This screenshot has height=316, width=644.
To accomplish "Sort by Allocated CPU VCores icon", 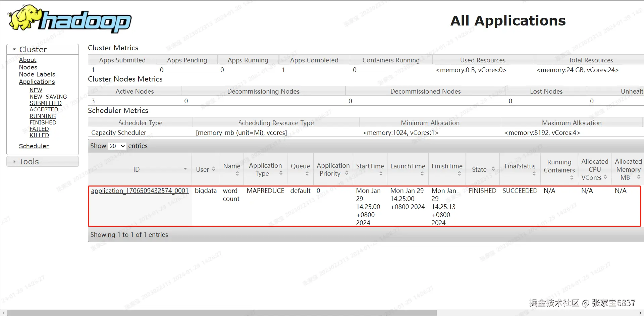I will pyautogui.click(x=605, y=177).
